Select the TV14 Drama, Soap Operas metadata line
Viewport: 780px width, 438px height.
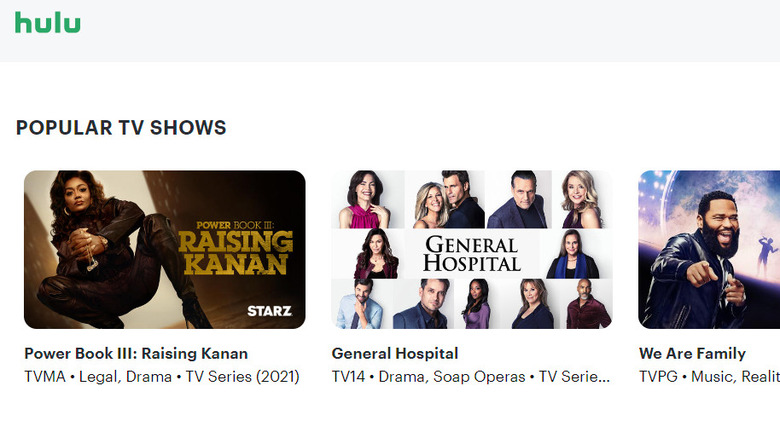click(x=471, y=377)
